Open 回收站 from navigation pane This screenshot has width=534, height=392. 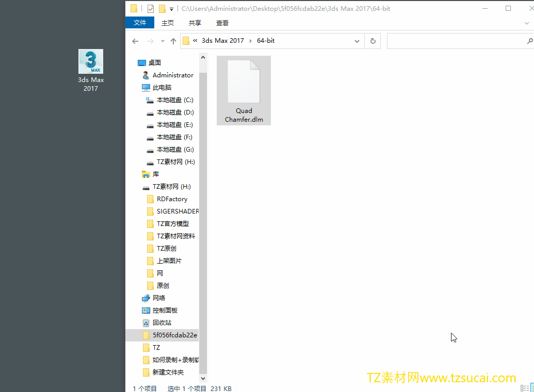[x=162, y=323]
